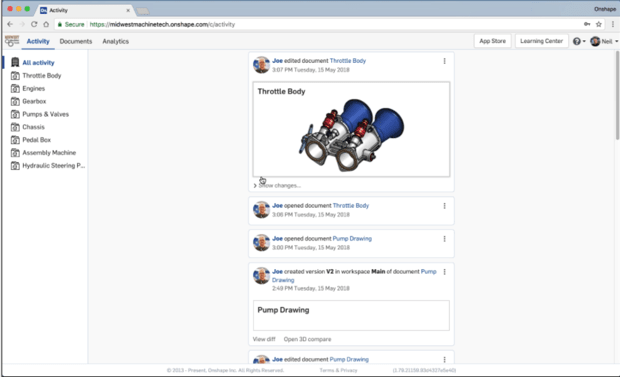Screen dimensions: 620x377
Task: Click Joe's avatar on the edited Throttle Body entry
Action: coord(261,65)
